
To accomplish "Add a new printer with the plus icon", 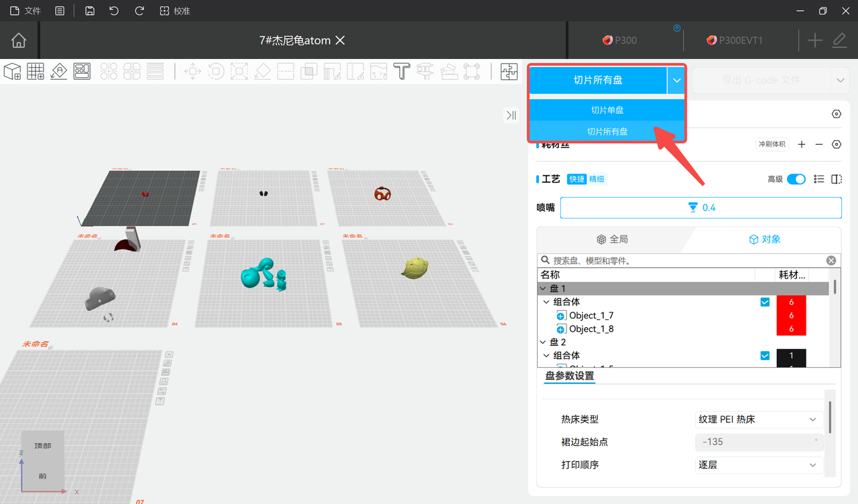I will click(x=814, y=40).
